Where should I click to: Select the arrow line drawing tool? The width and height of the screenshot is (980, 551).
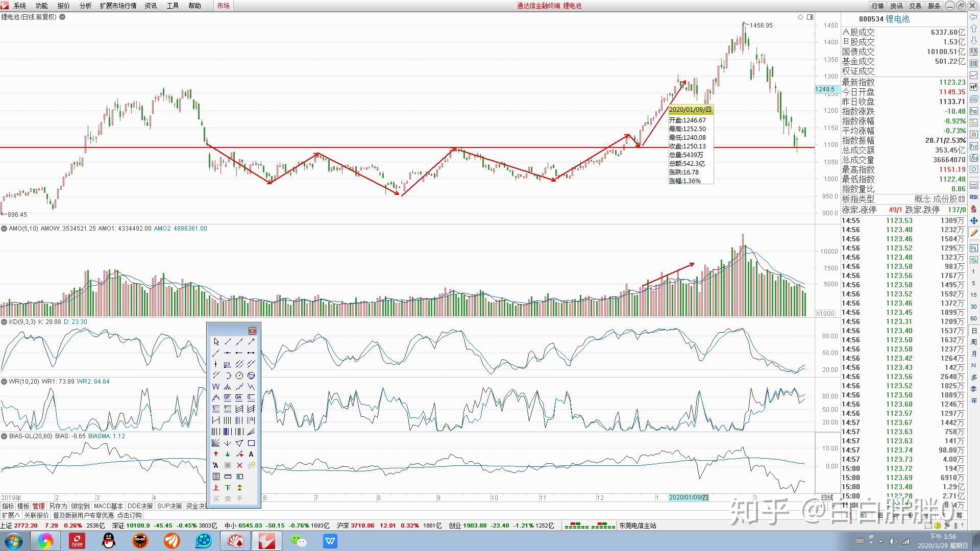click(x=251, y=342)
